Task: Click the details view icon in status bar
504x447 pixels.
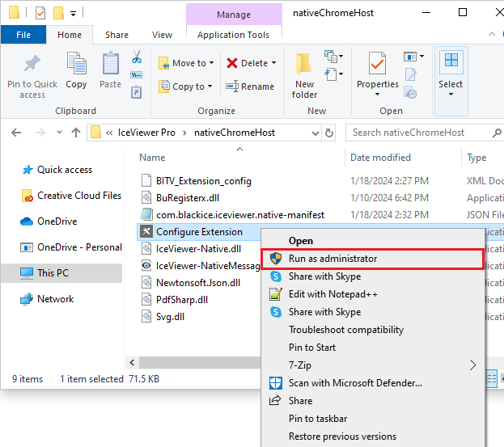Action: click(490, 379)
